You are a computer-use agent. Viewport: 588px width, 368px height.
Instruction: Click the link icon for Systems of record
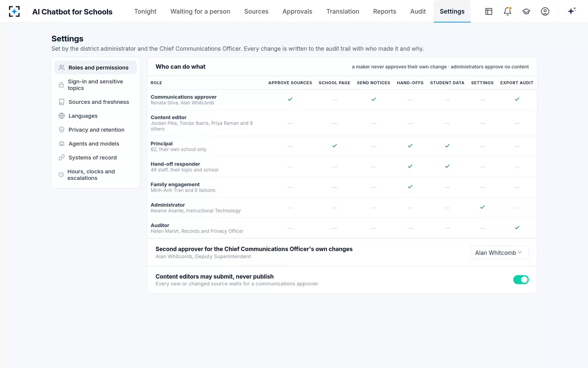coord(62,157)
